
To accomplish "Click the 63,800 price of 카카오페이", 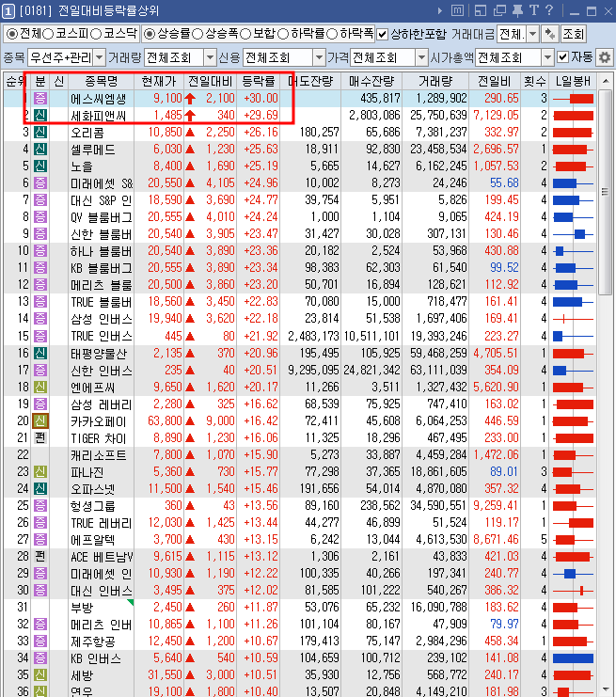I will (165, 420).
